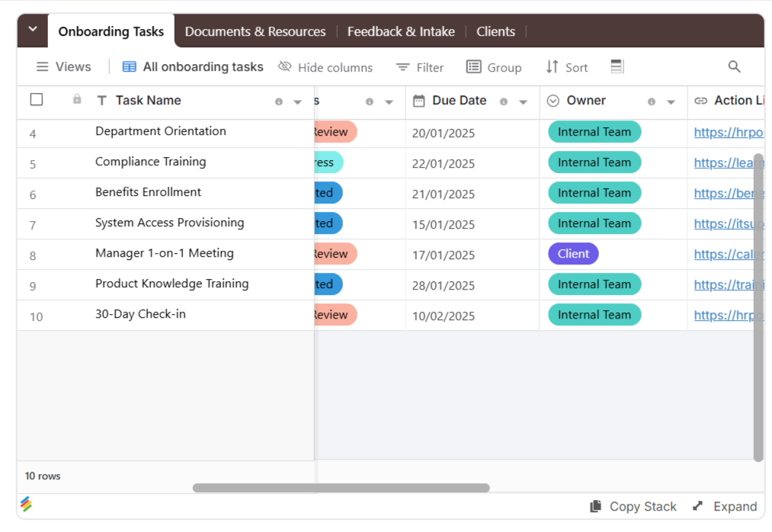Open the Feedback & Intake tab
The width and height of the screenshot is (772, 532).
pyautogui.click(x=401, y=31)
